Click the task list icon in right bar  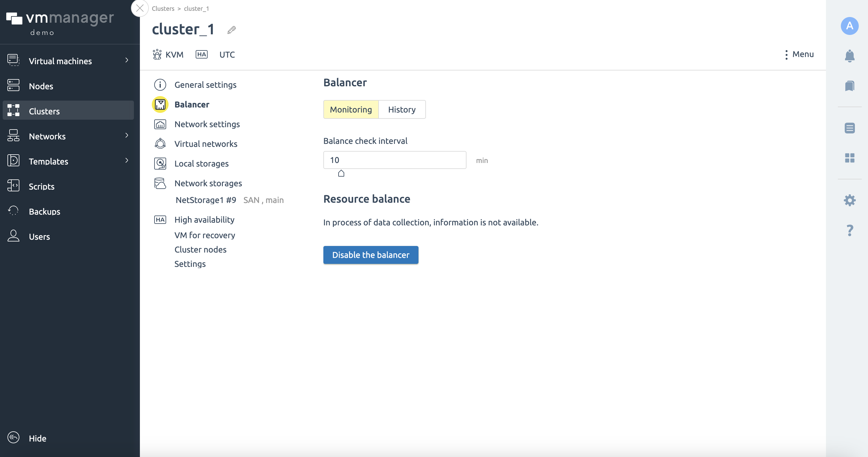pos(850,128)
